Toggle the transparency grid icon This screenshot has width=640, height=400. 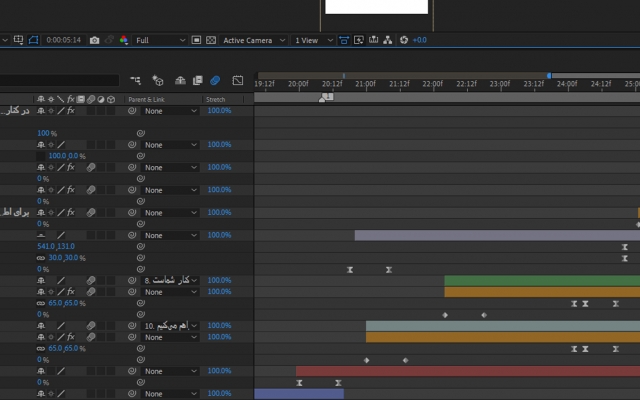(211, 40)
